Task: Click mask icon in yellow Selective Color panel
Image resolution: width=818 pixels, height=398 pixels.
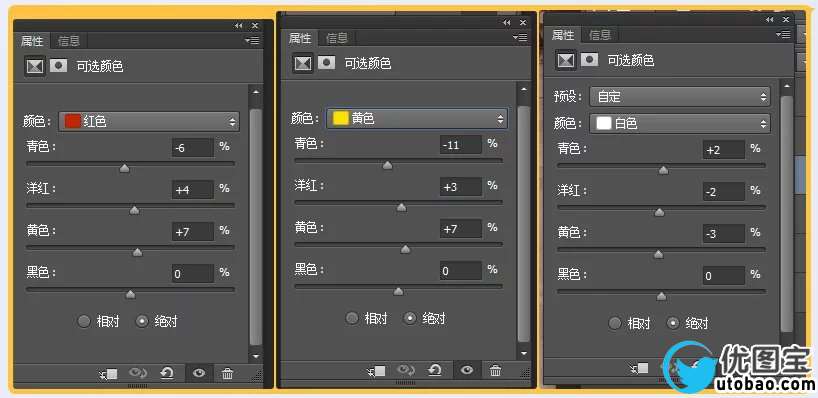Action: (x=327, y=63)
